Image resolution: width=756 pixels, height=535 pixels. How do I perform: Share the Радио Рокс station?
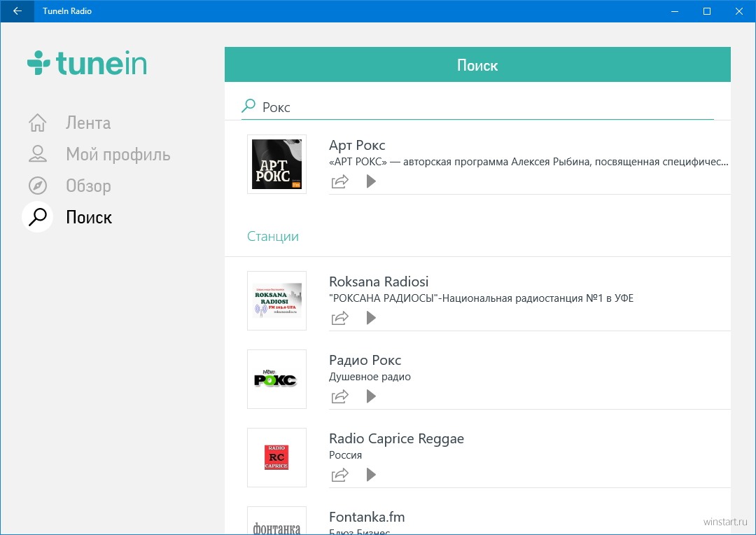pos(340,396)
